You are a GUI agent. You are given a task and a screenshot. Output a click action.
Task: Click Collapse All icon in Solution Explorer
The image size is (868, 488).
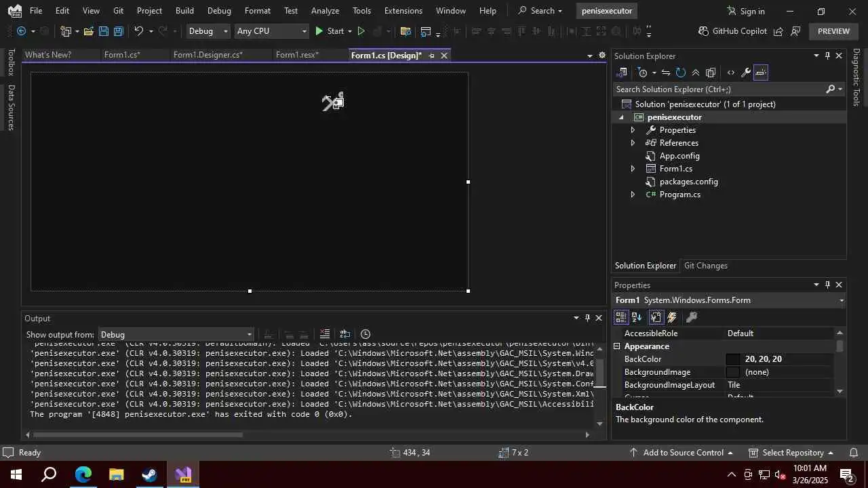[695, 73]
